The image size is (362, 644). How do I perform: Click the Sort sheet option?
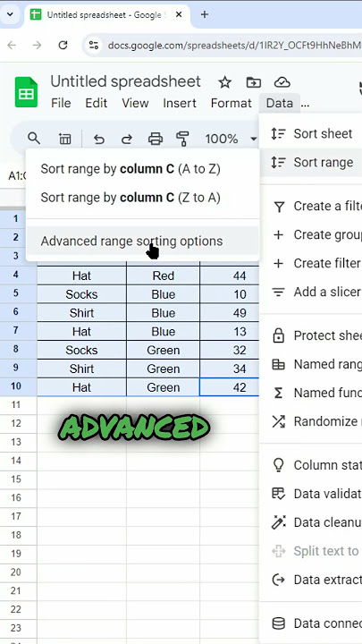(312, 133)
